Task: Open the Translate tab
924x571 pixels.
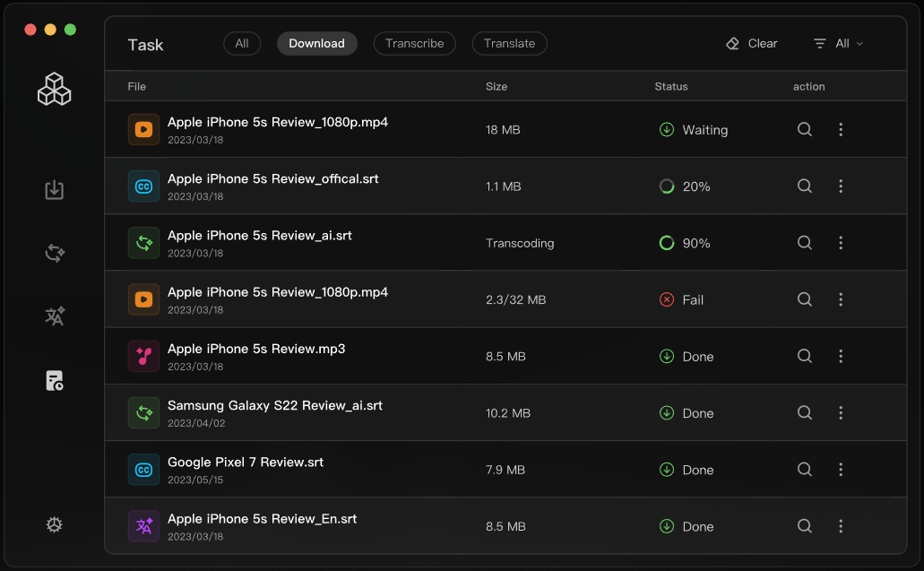Action: pyautogui.click(x=509, y=44)
